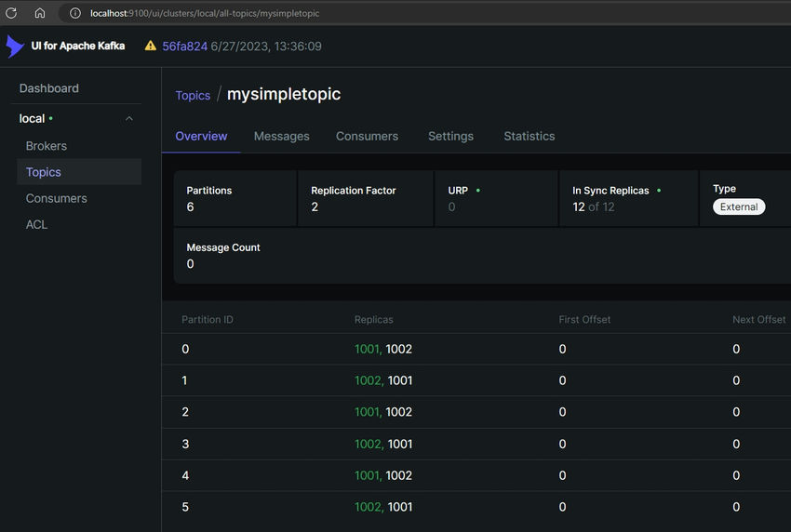Select Topics in the sidebar
Image resolution: width=791 pixels, height=532 pixels.
[x=44, y=172]
